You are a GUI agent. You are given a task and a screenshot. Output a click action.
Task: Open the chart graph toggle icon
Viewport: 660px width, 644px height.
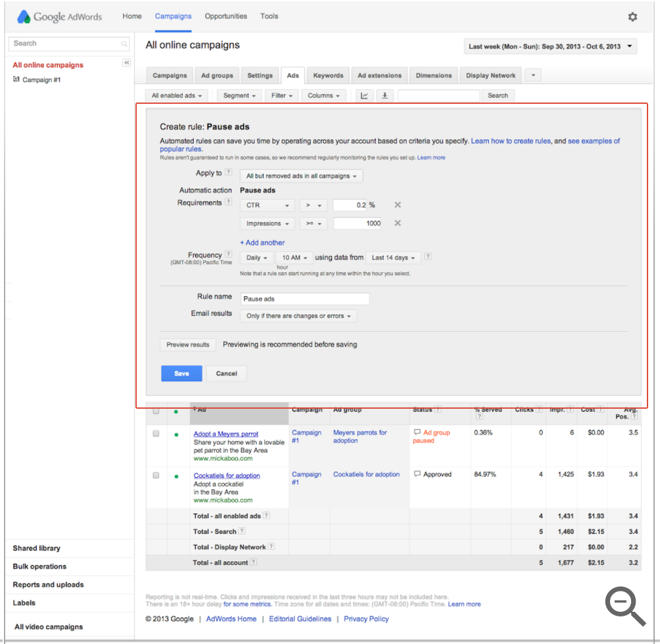coord(365,95)
